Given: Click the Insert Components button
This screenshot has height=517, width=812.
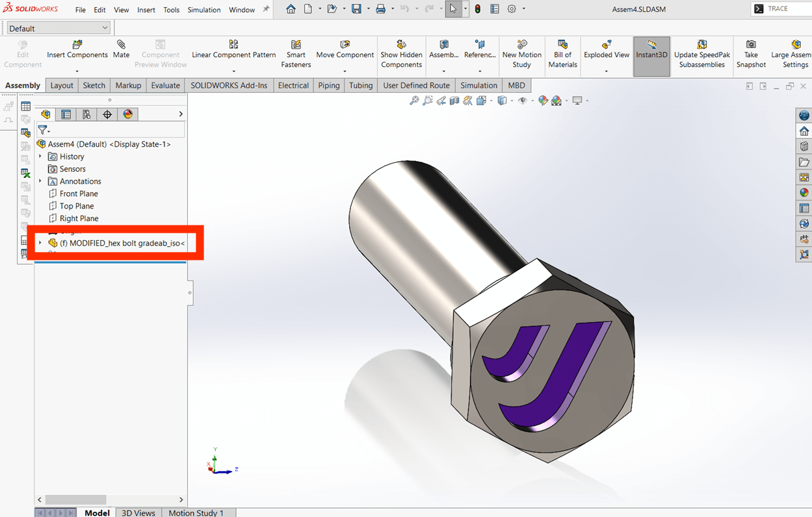Looking at the screenshot, I should tap(77, 50).
